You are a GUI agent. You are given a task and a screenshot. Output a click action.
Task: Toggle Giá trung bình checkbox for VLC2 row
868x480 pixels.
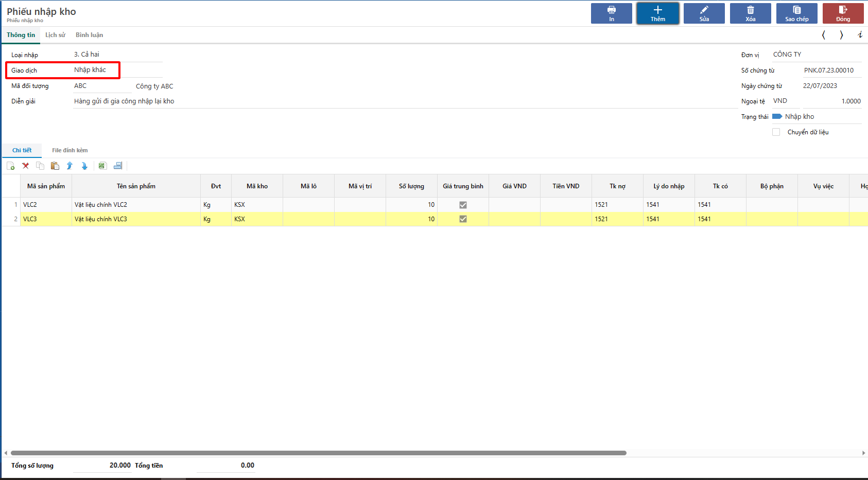pos(463,205)
